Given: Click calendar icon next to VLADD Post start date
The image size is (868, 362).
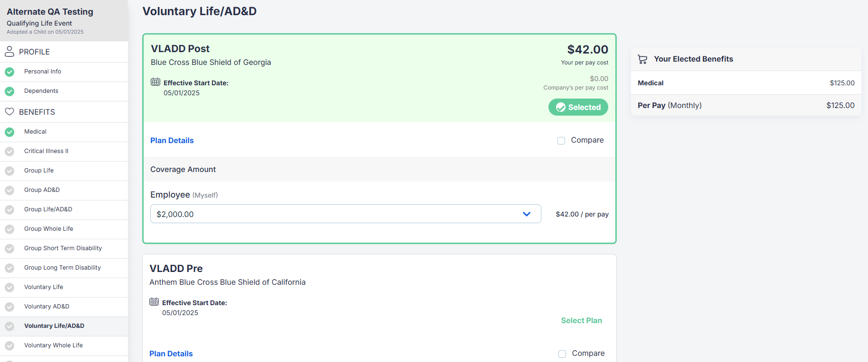Looking at the screenshot, I should tap(155, 82).
